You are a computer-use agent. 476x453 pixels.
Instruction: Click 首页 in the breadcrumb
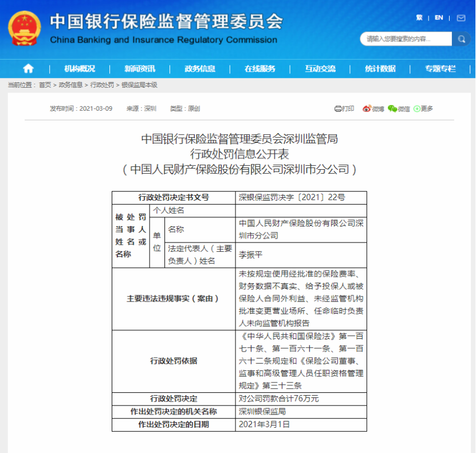45,85
